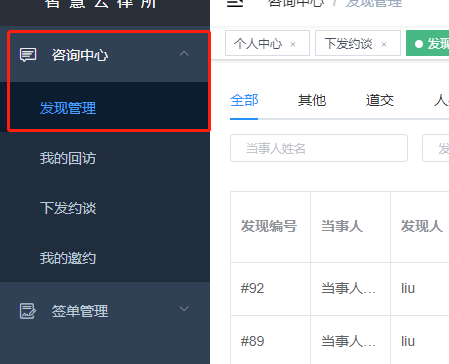
Task: Click the #89 table cell
Action: [270, 341]
